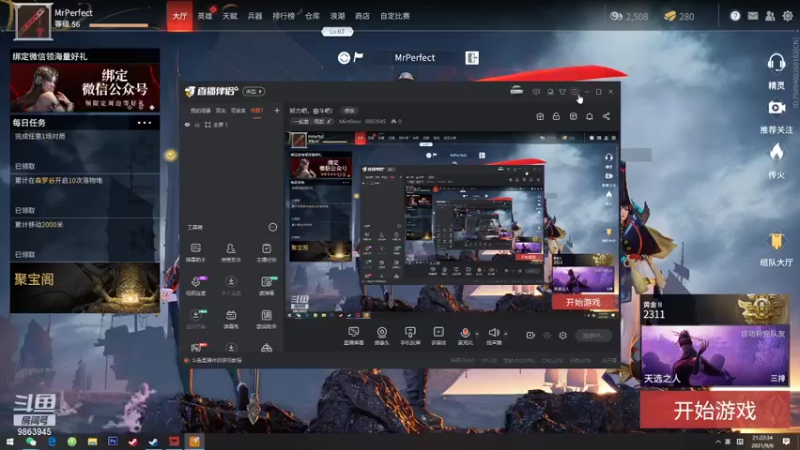800x450 pixels.
Task: Open Windows Start menu
Action: pos(9,441)
